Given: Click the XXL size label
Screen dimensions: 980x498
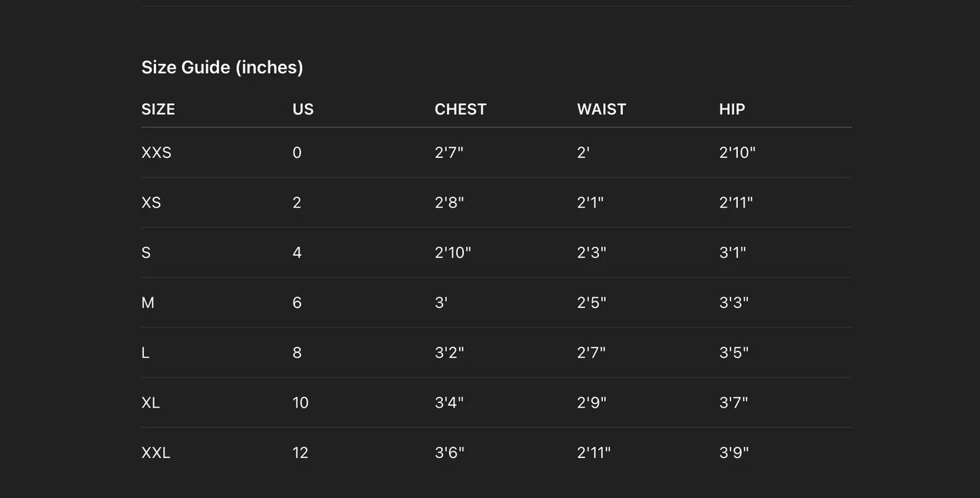Looking at the screenshot, I should tap(155, 453).
